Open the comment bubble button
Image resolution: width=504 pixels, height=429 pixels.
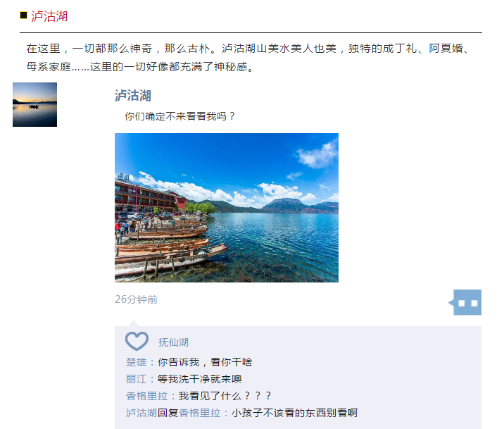pyautogui.click(x=465, y=302)
